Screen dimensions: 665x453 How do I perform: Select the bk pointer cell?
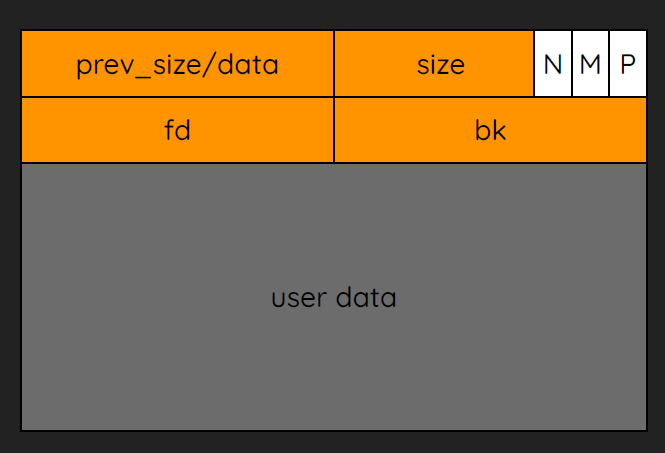(490, 130)
